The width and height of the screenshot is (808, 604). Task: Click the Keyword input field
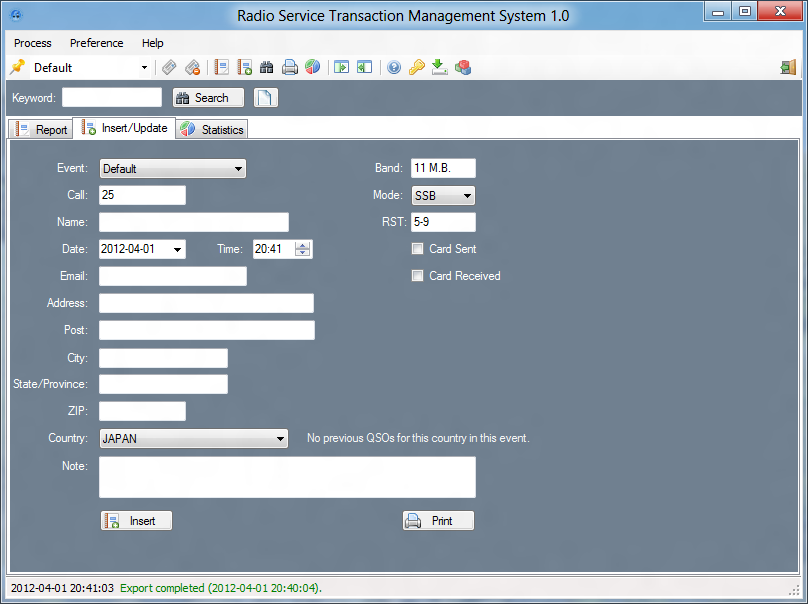tap(112, 97)
